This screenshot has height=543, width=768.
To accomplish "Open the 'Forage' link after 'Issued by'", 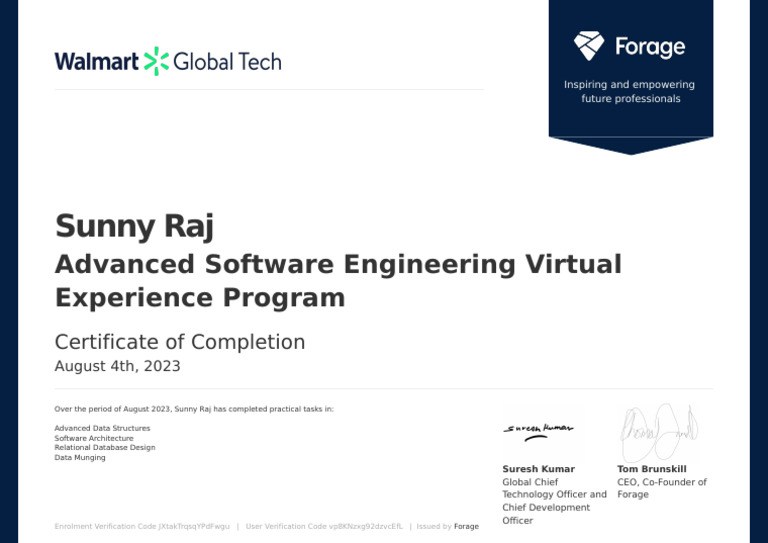I will click(466, 526).
